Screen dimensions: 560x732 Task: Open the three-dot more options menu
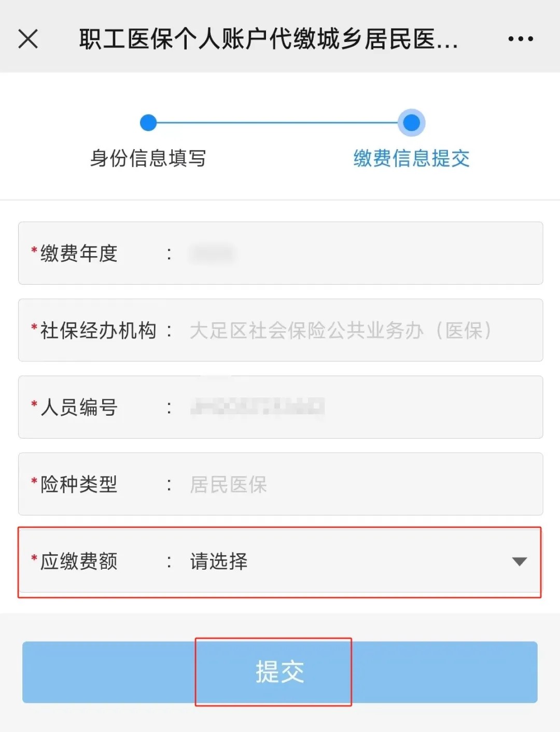520,39
